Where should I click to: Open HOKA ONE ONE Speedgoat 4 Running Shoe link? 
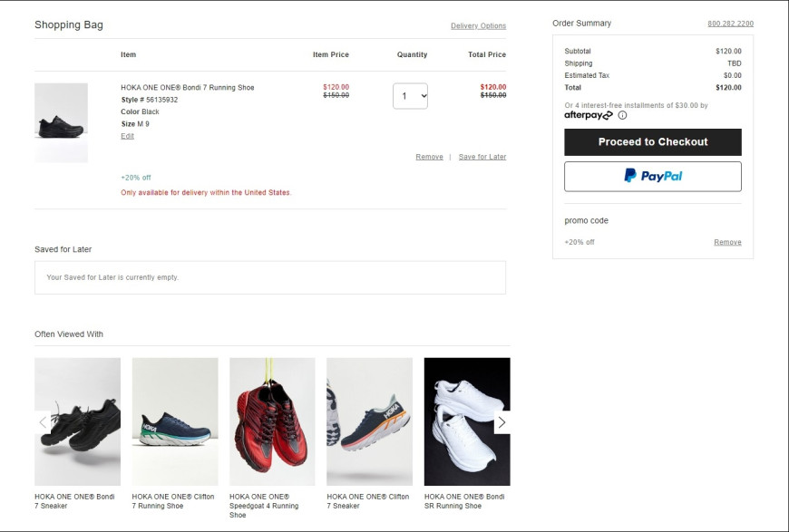pyautogui.click(x=264, y=506)
